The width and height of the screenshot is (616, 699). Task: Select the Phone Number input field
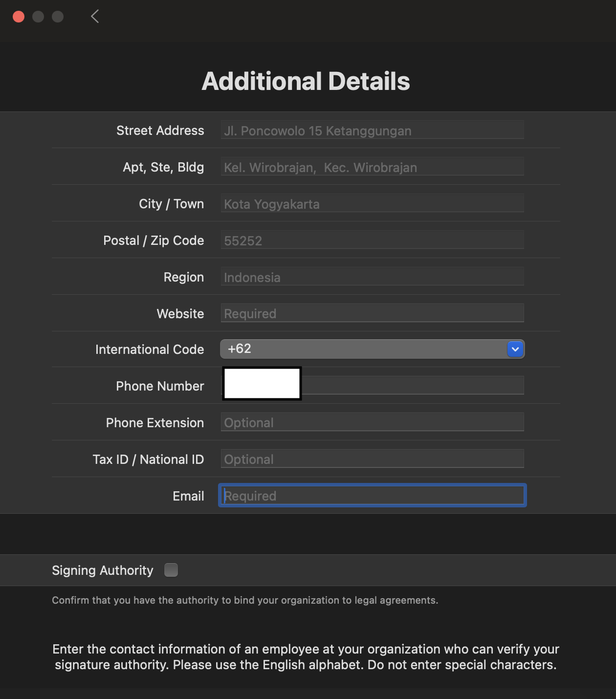(x=412, y=386)
